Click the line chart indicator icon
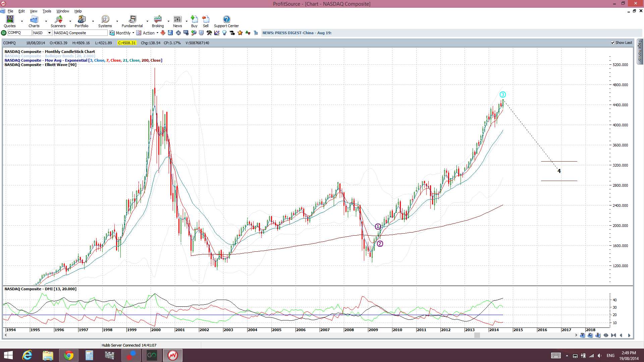Screen dimensions: 644x362 tap(217, 33)
